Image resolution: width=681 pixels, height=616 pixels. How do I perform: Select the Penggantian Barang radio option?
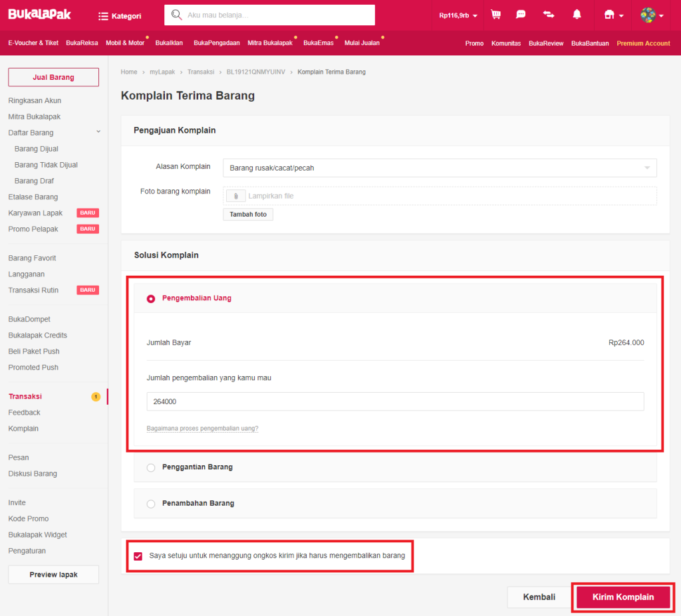point(151,468)
